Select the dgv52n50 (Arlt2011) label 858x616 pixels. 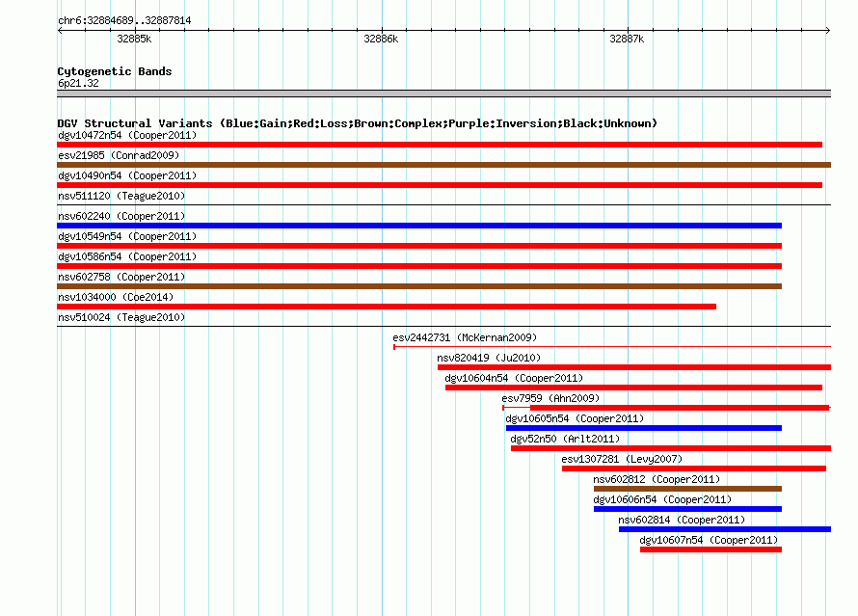565,439
